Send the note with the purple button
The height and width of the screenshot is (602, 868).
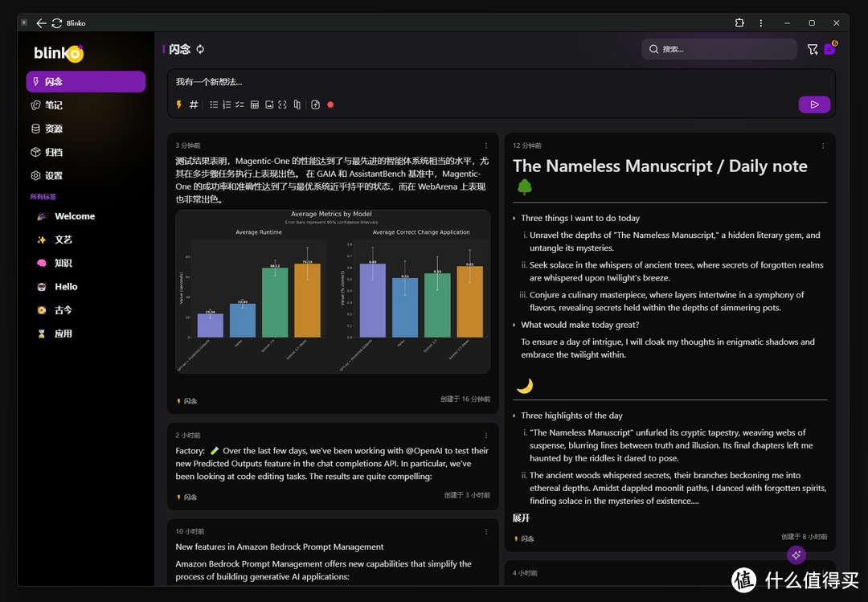coord(813,104)
